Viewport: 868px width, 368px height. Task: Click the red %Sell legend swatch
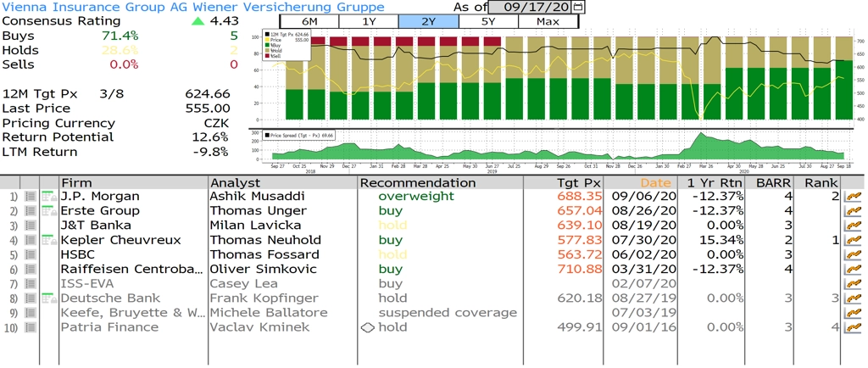267,56
